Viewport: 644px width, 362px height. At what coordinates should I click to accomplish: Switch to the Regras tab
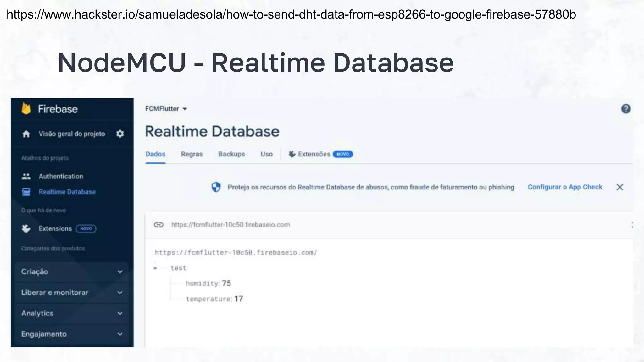[x=192, y=154]
